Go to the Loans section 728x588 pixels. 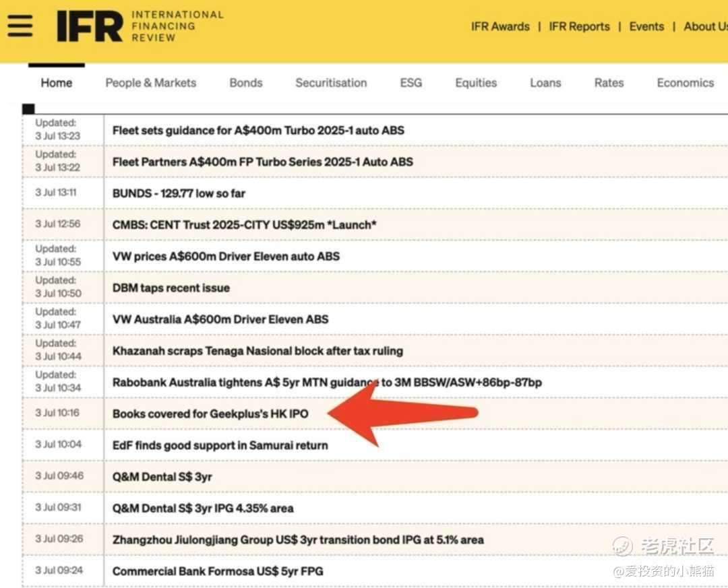coord(545,83)
